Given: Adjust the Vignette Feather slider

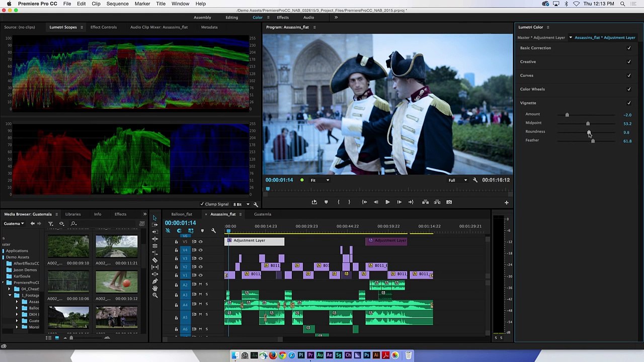Looking at the screenshot, I should 593,141.
